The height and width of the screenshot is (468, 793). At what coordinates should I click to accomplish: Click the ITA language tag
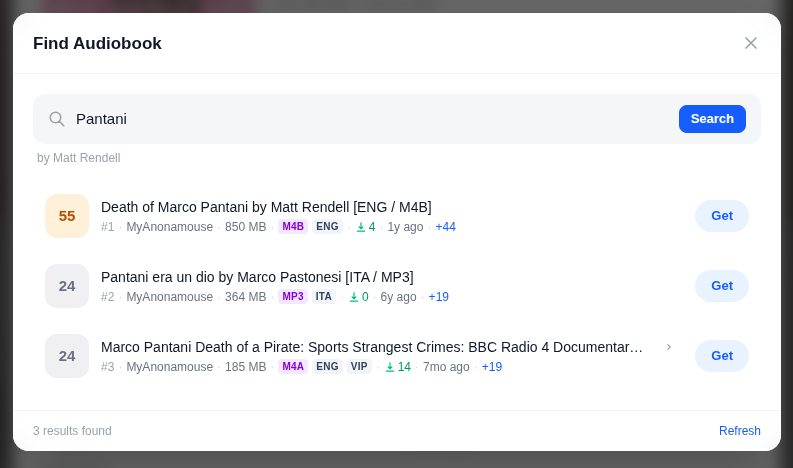(x=324, y=296)
